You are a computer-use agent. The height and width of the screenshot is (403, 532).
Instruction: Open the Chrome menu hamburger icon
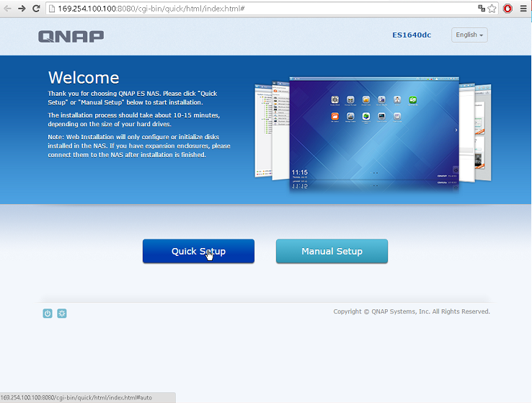523,9
